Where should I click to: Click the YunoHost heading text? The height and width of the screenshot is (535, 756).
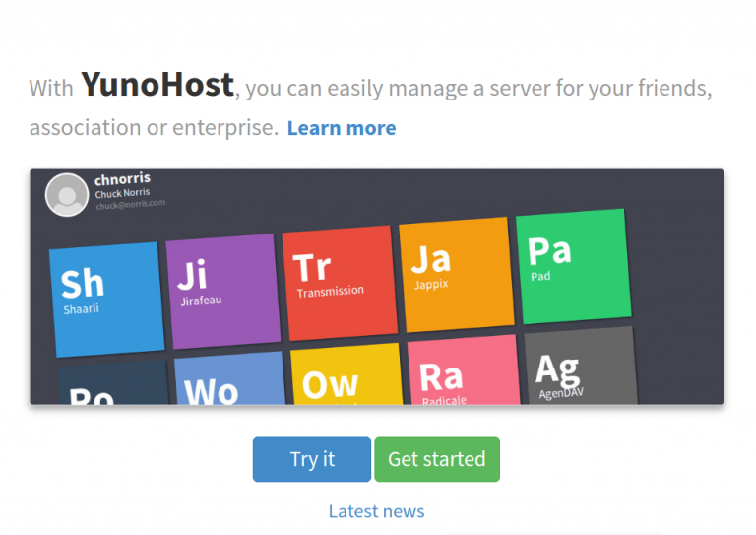coord(157,85)
